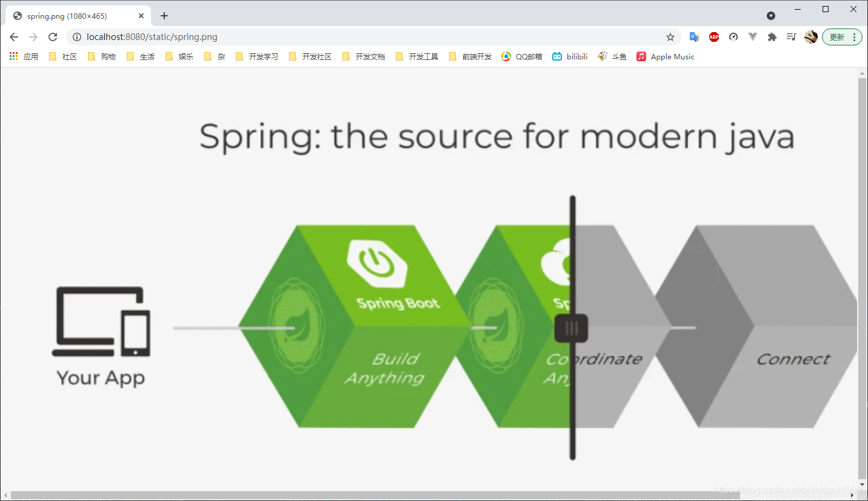868x501 pixels.
Task: Open the 开发工具 bookmark folder
Action: click(x=416, y=56)
